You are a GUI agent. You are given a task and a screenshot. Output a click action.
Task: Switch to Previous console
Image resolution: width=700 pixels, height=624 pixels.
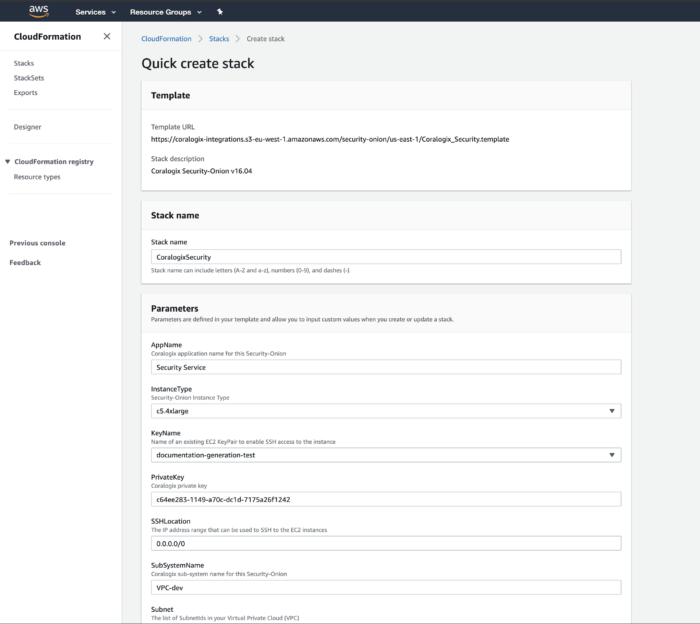[37, 243]
